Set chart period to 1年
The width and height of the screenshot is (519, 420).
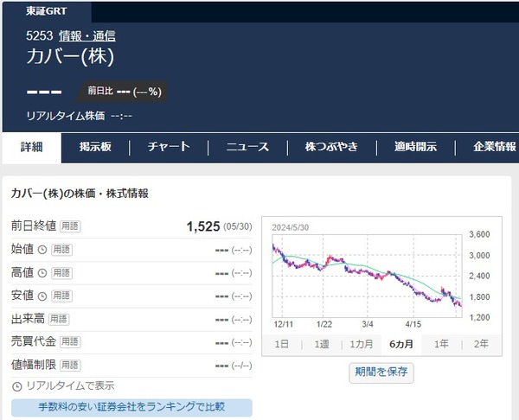[441, 345]
